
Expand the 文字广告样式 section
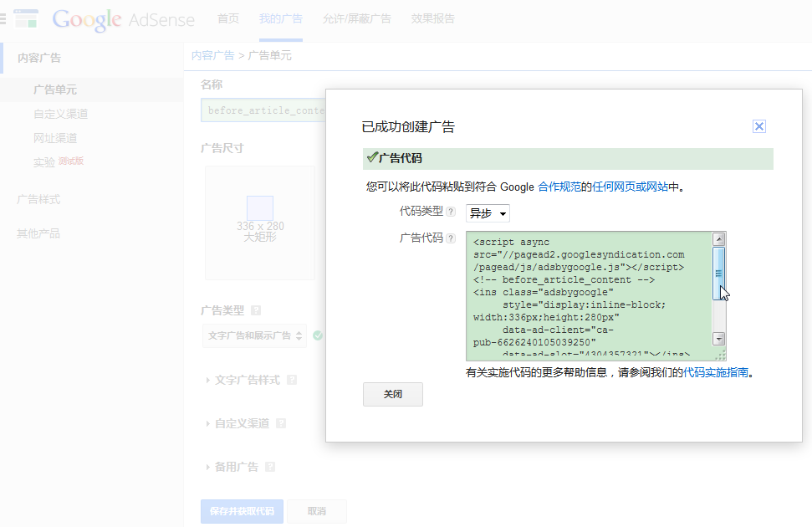(243, 381)
